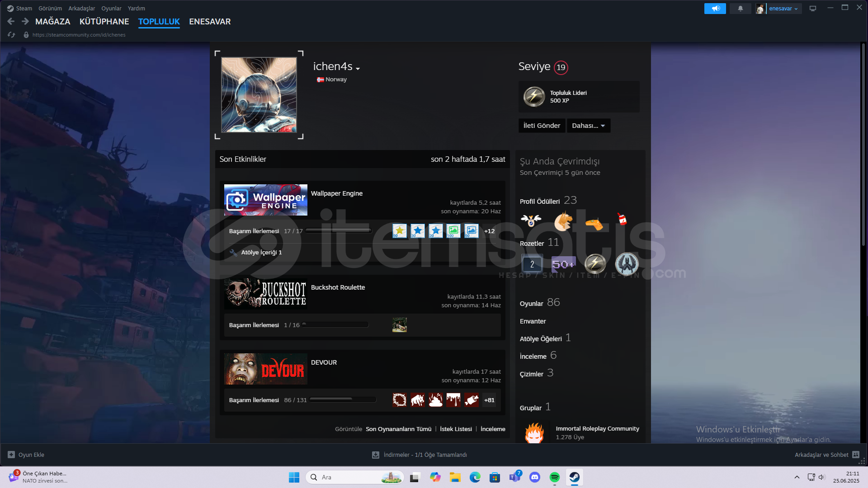This screenshot has height=488, width=868.
Task: View the fifth Wallpaper Engine achievement icon
Action: pos(471,231)
